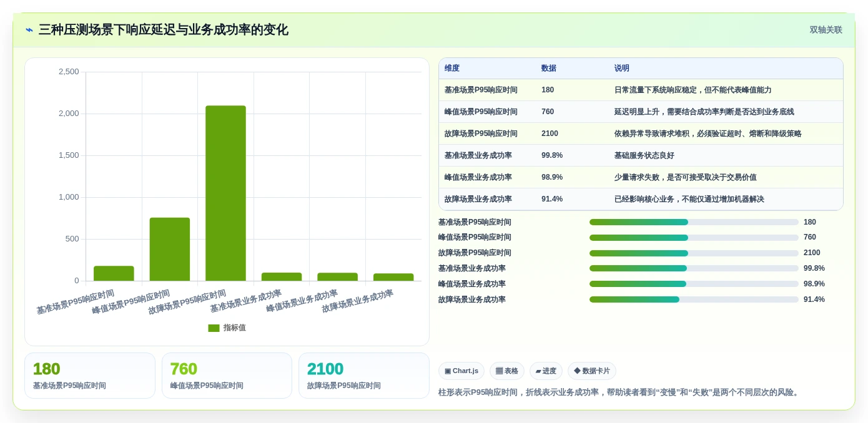Screen dimensions: 868x423
Task: Click the 峰值场景业务成功率 bar in chart
Action: tap(337, 277)
